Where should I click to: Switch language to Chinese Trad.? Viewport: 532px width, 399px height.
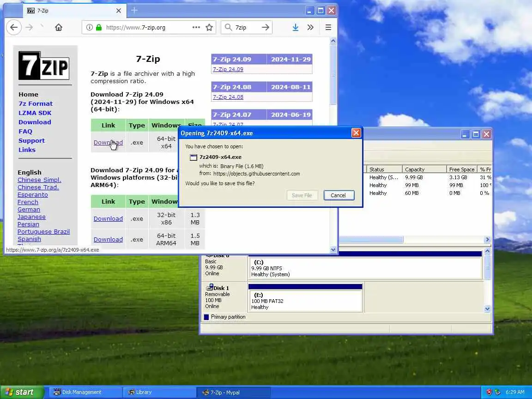click(38, 187)
